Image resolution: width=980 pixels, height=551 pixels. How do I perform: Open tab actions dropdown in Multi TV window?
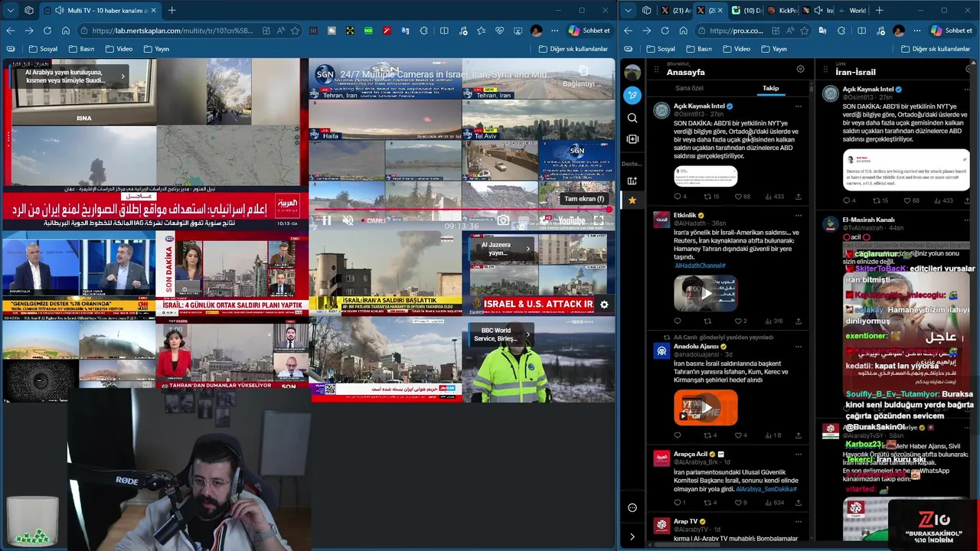[11, 11]
